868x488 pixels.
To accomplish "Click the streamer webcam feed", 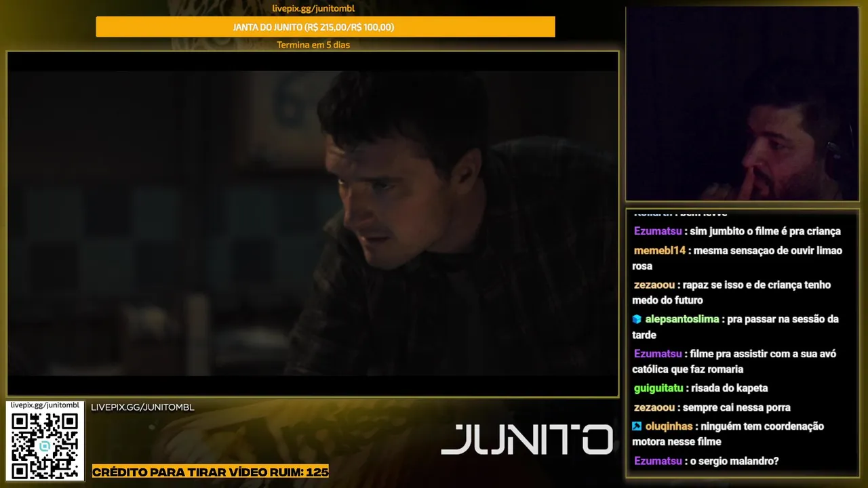I will (742, 104).
